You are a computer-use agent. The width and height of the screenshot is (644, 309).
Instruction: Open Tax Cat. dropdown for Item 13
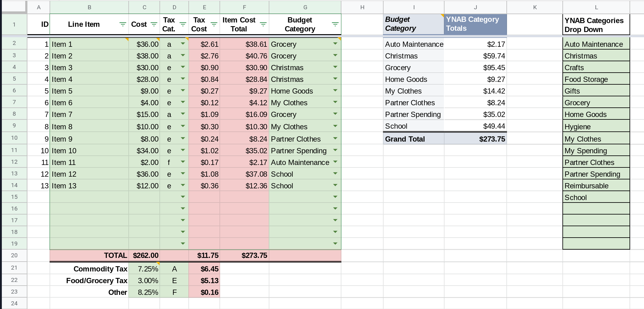[183, 185]
